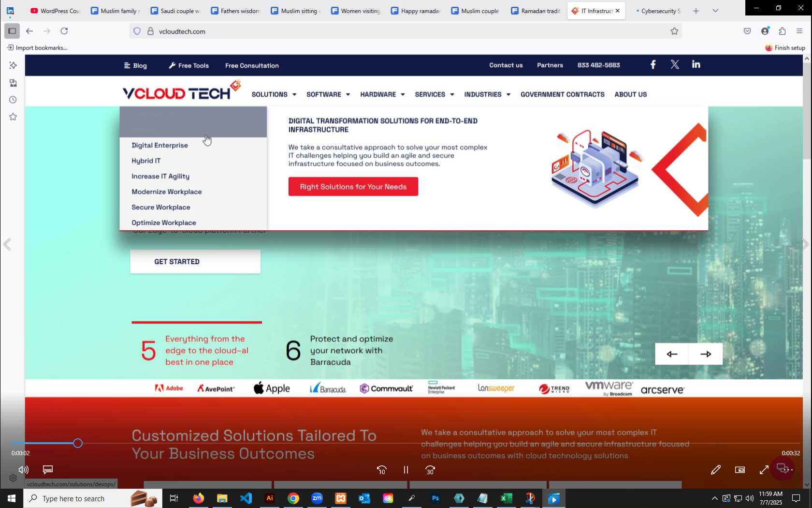Screen dimensions: 812x508
Task: Open Firefox sidebar bookmarks star icon
Action: pyautogui.click(x=13, y=117)
